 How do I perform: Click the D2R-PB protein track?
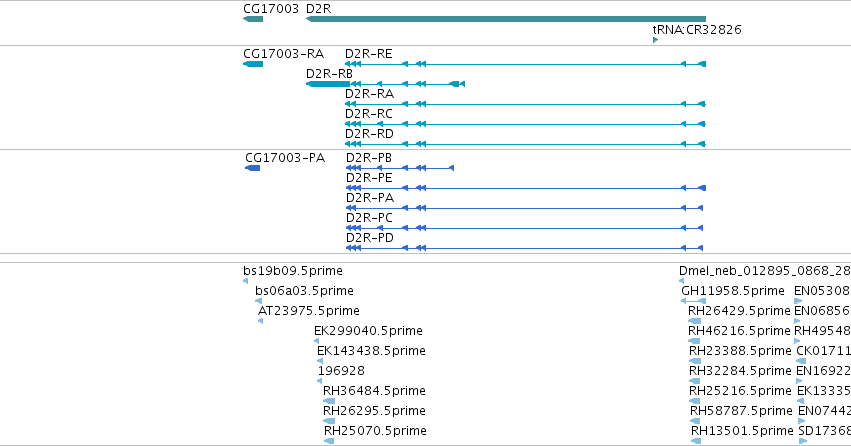click(x=400, y=168)
